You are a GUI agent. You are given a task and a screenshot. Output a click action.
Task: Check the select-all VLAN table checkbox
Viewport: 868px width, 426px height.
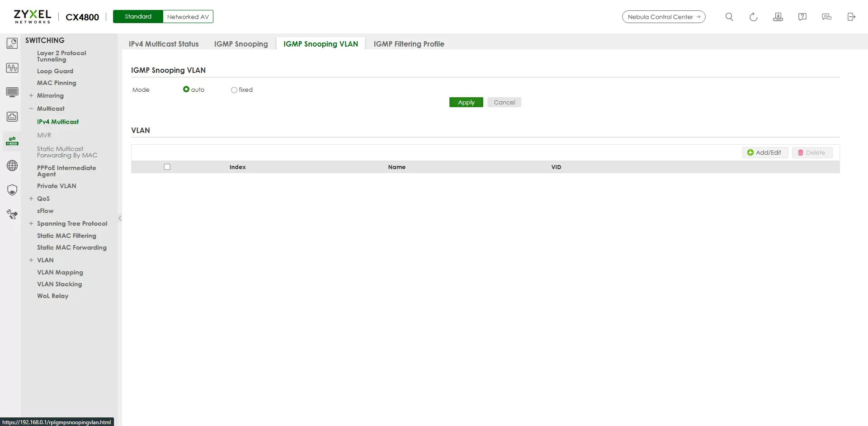coord(167,167)
